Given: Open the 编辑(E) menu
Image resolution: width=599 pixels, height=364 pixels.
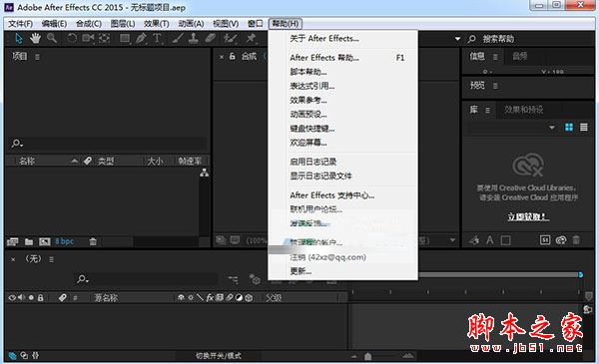Looking at the screenshot, I should point(54,24).
